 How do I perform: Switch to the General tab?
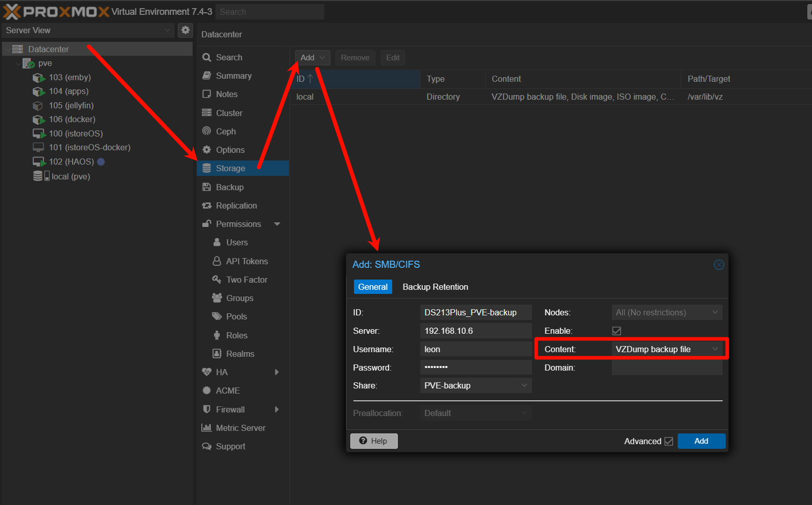(373, 287)
